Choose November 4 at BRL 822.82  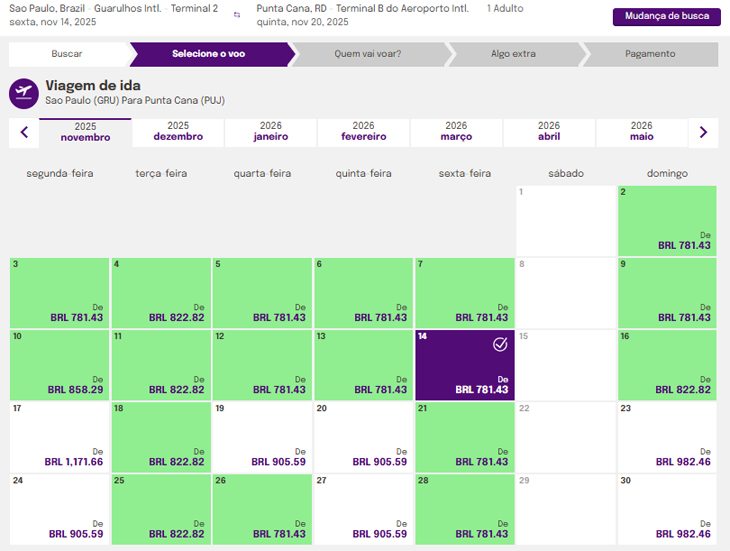click(x=161, y=293)
